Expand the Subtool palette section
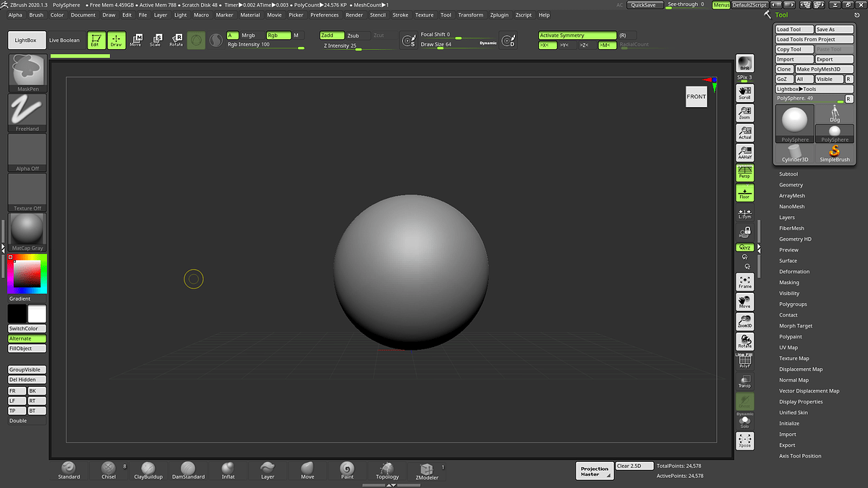The width and height of the screenshot is (868, 488). [x=788, y=174]
